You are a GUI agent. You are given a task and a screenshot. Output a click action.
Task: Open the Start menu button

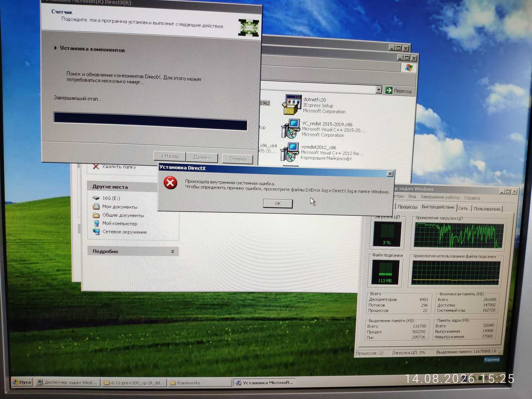[22, 382]
